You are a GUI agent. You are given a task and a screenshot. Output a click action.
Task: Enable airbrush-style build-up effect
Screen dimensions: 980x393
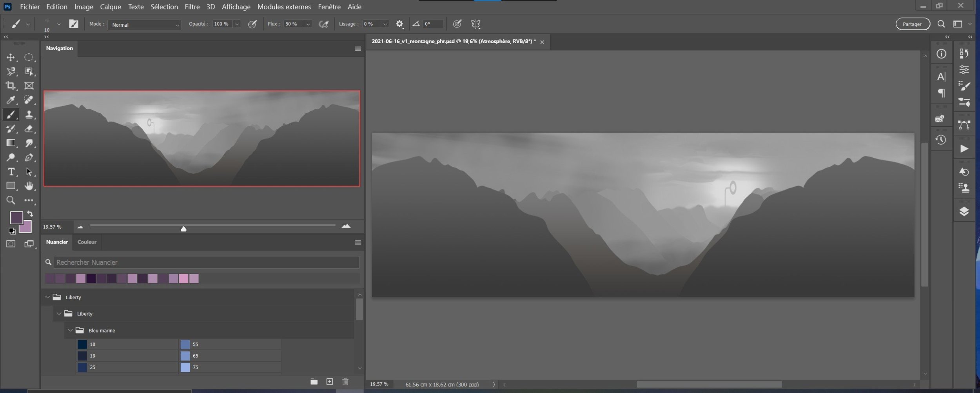coord(323,24)
